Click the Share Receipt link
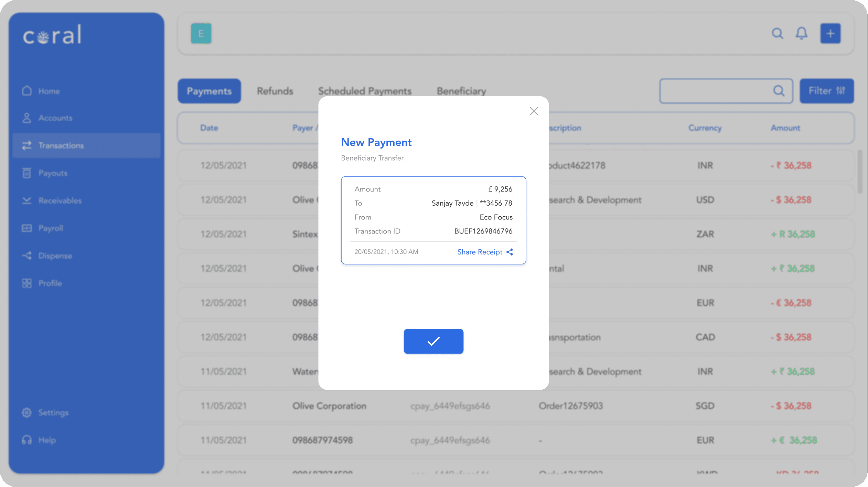The height and width of the screenshot is (487, 868). coord(480,252)
